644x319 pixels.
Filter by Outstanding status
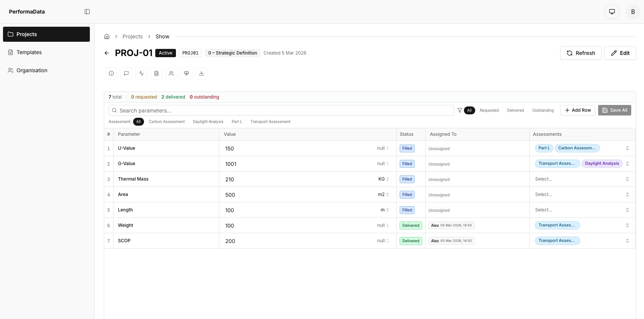(x=543, y=110)
